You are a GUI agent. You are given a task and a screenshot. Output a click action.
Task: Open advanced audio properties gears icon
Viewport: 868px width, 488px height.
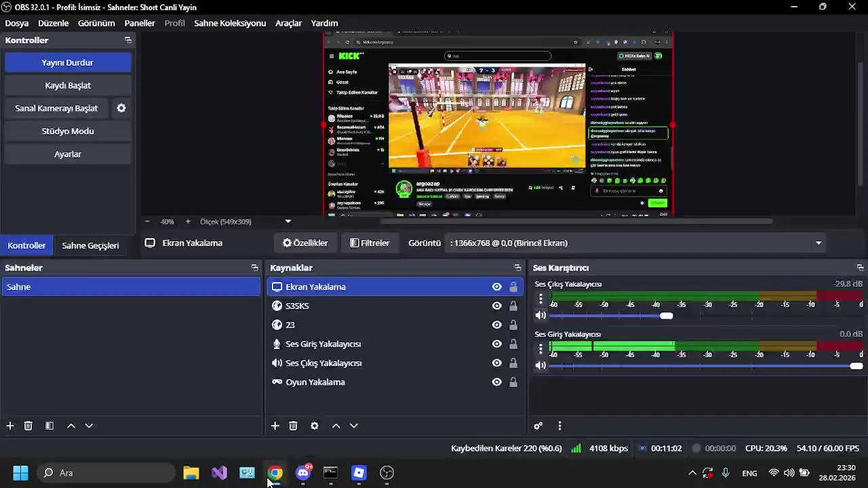click(x=538, y=426)
